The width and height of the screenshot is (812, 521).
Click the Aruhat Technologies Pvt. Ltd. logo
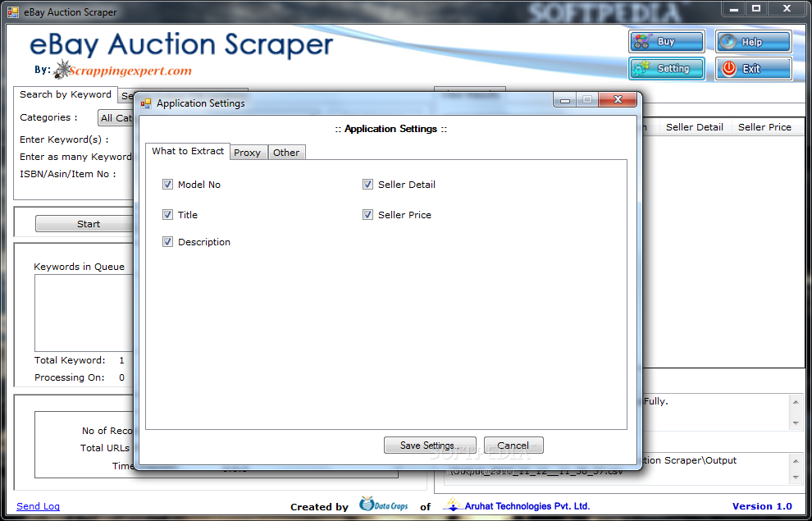(x=516, y=505)
